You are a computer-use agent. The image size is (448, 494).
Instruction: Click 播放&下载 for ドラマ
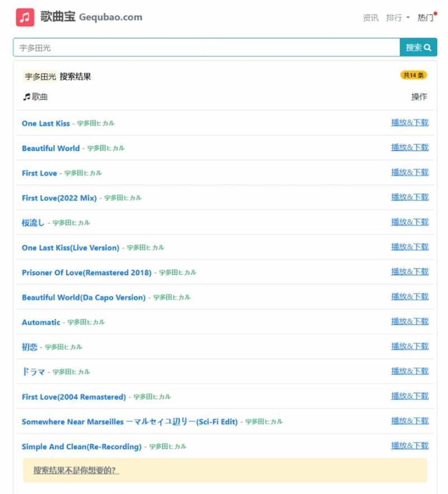(410, 371)
